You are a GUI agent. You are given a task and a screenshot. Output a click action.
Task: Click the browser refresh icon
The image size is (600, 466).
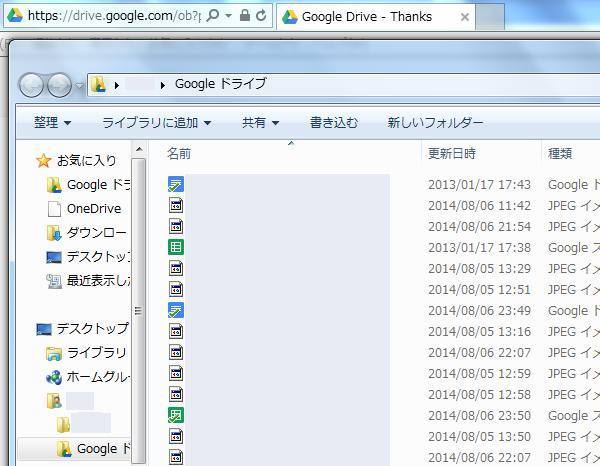pyautogui.click(x=262, y=16)
